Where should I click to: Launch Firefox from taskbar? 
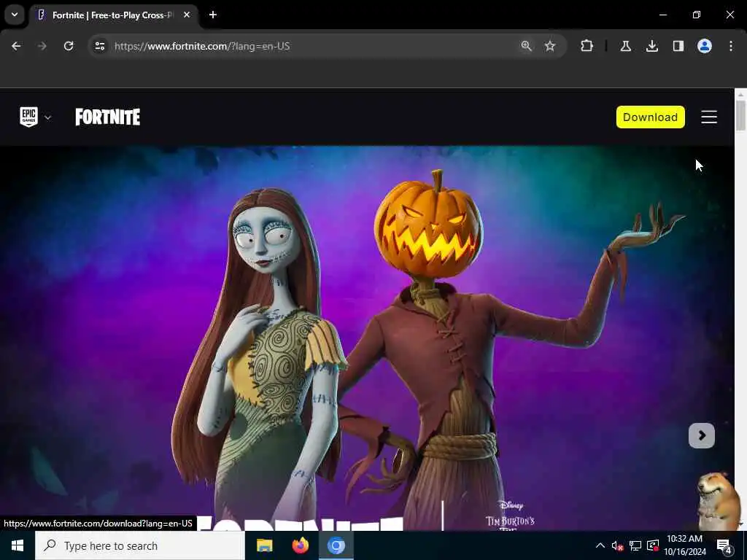pyautogui.click(x=300, y=545)
